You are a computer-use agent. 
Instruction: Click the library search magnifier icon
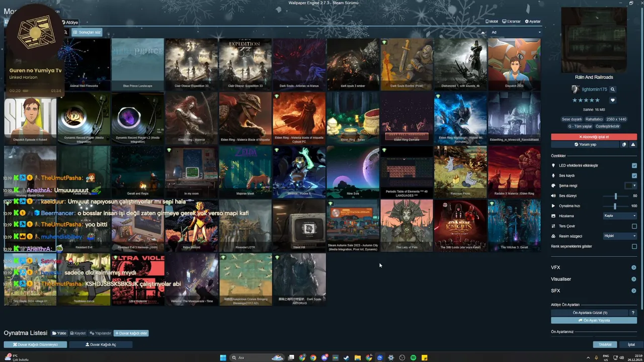tap(65, 32)
